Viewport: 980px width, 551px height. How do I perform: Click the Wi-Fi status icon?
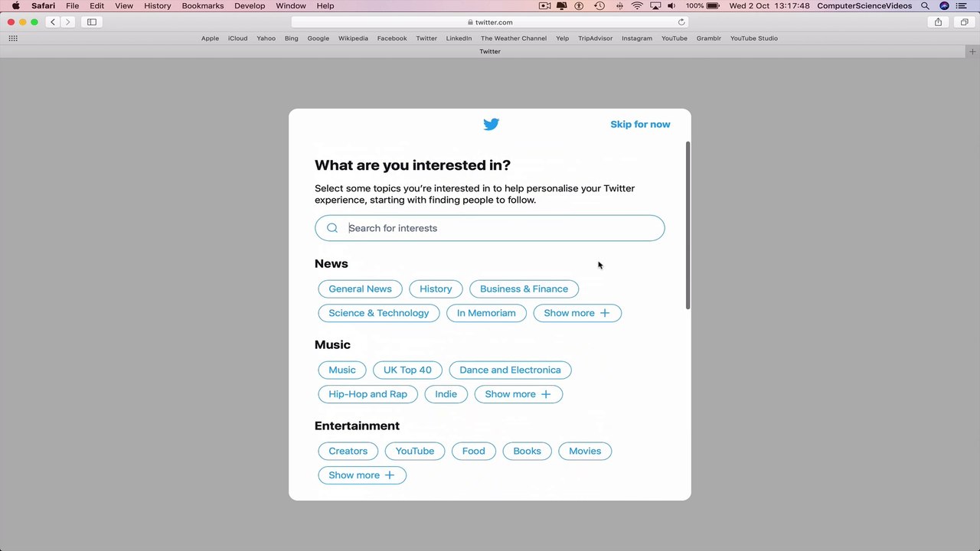[x=637, y=6]
